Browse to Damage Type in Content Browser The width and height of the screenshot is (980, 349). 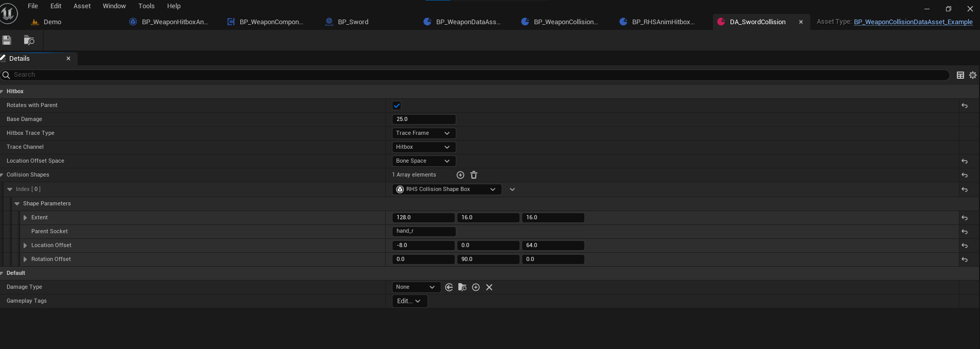point(462,287)
